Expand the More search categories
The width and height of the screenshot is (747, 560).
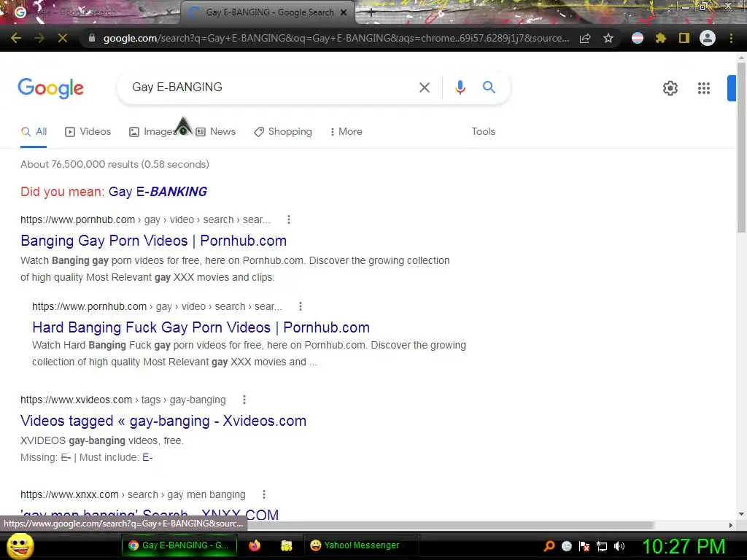347,131
